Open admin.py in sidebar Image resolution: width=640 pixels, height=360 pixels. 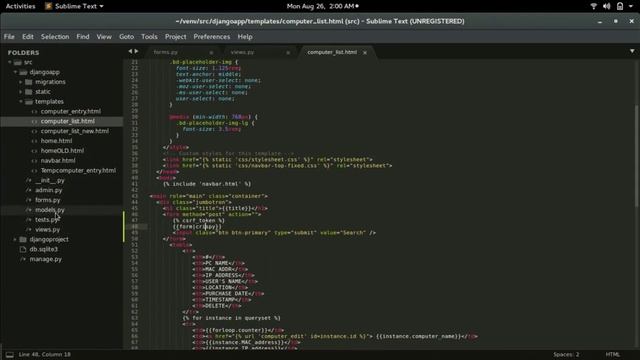49,190
